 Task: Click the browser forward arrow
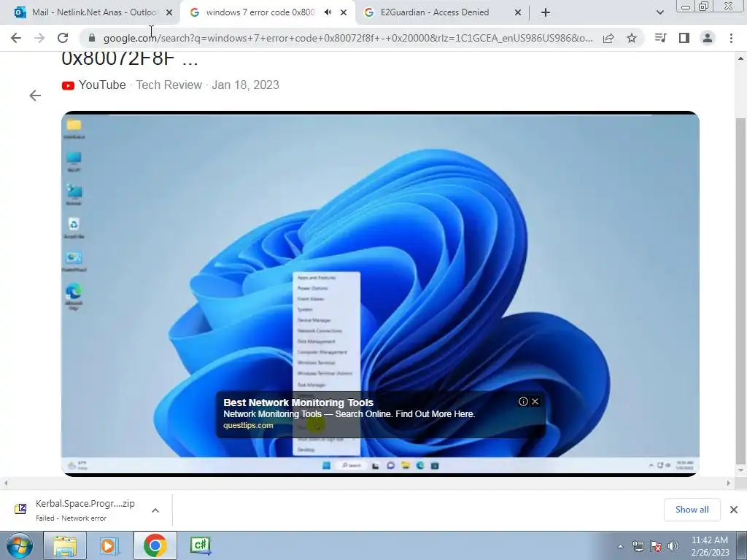(39, 38)
